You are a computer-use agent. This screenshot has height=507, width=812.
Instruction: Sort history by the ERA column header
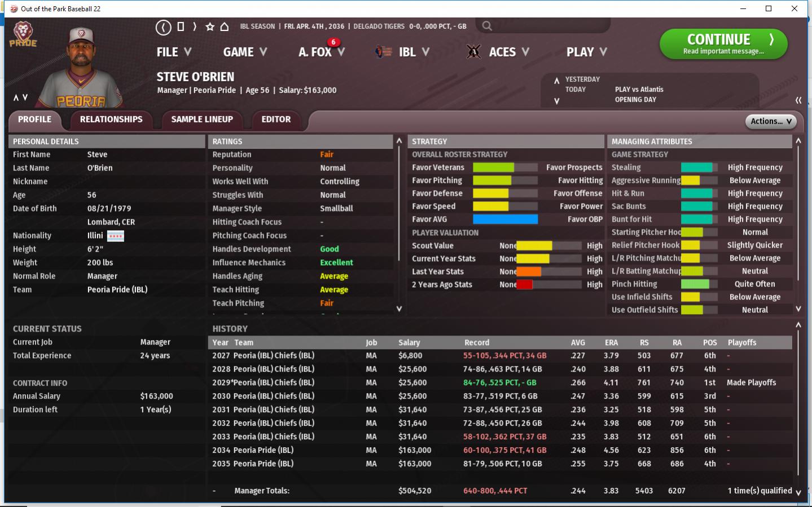611,342
